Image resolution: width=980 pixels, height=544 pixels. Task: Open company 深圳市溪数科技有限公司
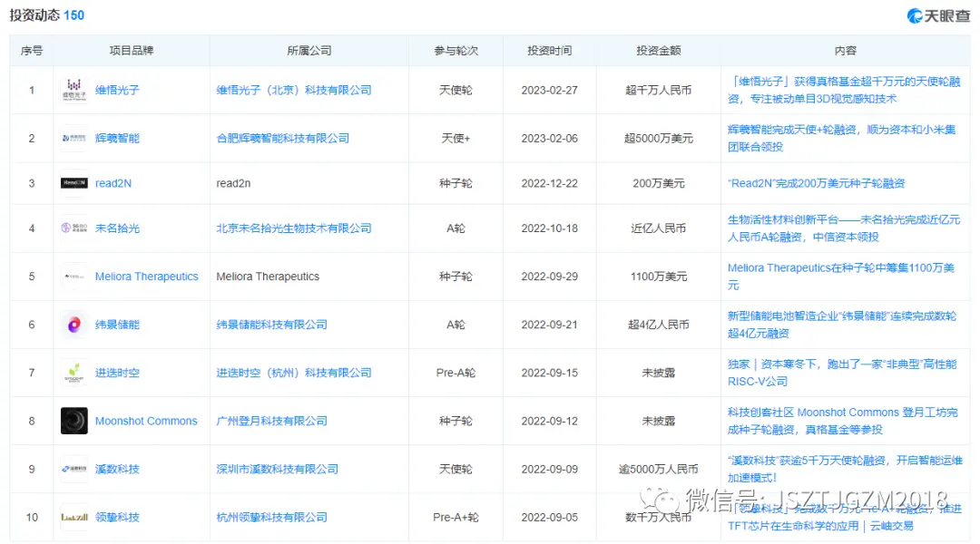[x=277, y=469]
